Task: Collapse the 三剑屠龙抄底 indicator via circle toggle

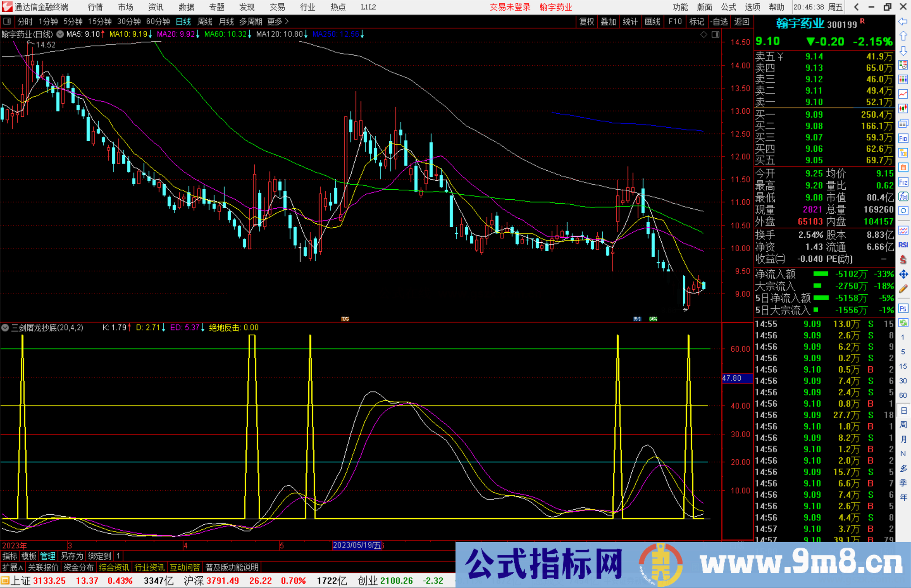Action: click(5, 328)
